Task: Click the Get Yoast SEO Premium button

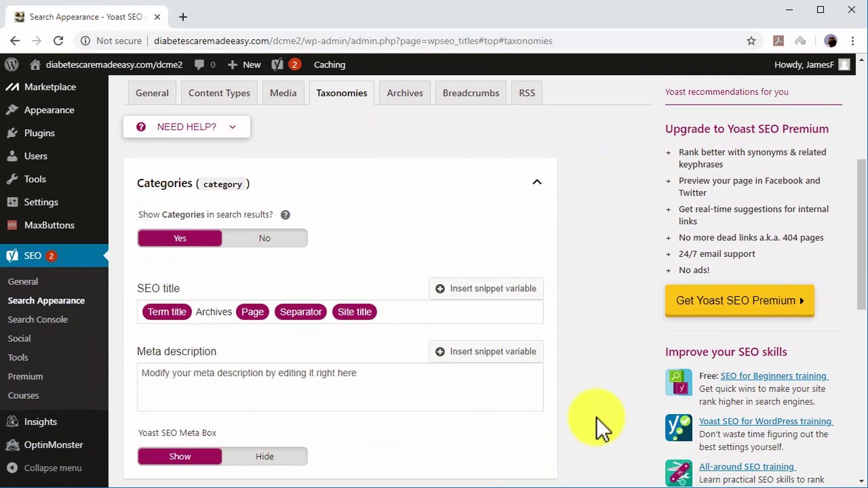Action: click(740, 301)
